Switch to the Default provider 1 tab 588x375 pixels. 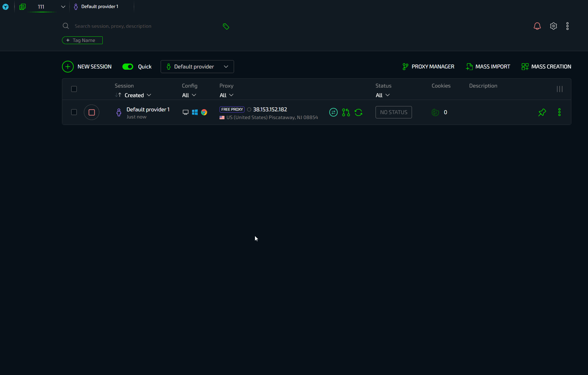pos(100,6)
